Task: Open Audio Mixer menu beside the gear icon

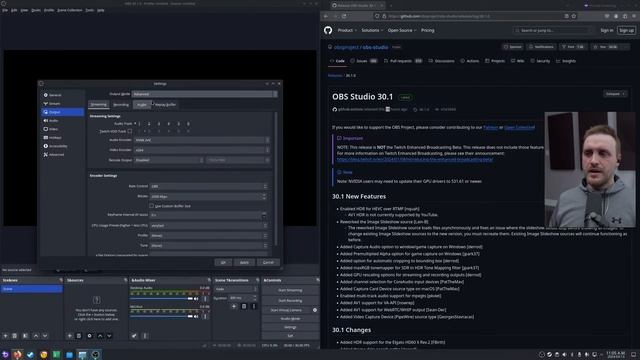Action: click(x=144, y=336)
